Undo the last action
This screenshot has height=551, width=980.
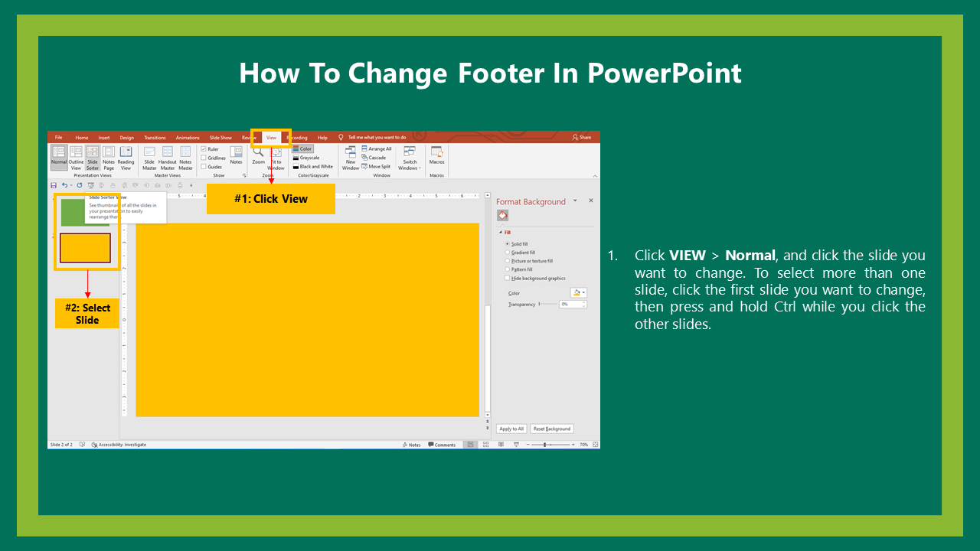tap(64, 185)
